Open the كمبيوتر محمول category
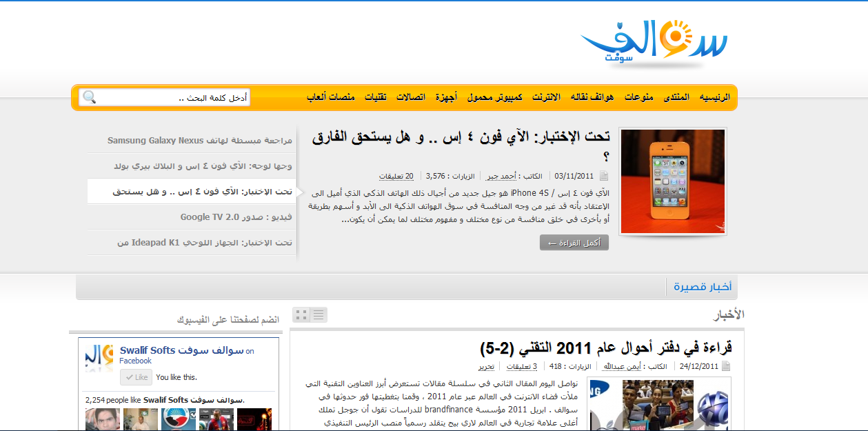 coord(495,97)
